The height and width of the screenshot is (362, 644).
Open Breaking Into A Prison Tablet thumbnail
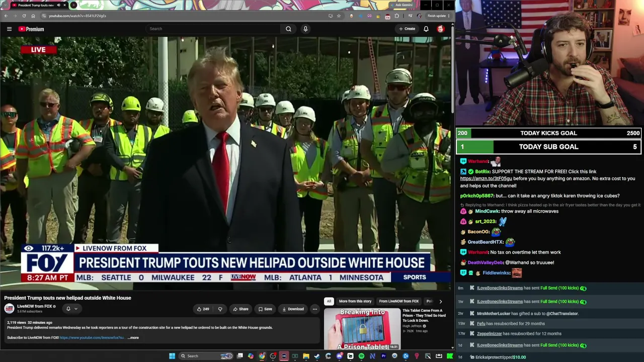(362, 329)
